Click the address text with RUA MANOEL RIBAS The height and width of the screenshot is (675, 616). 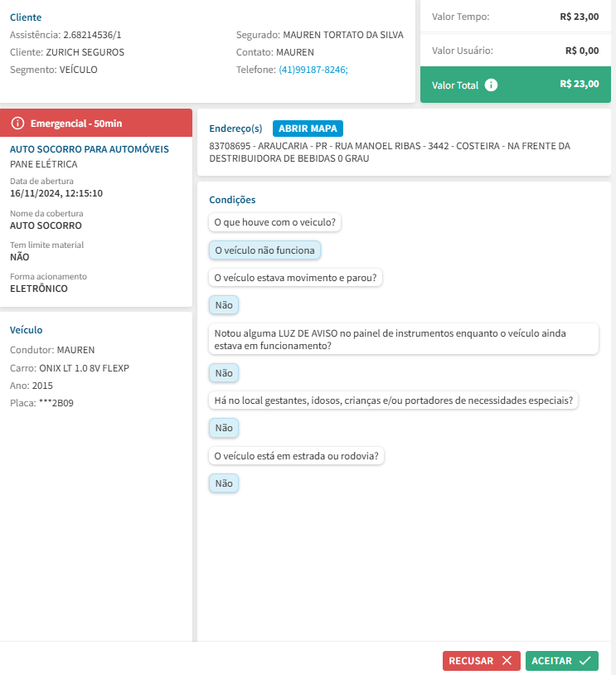pyautogui.click(x=390, y=152)
